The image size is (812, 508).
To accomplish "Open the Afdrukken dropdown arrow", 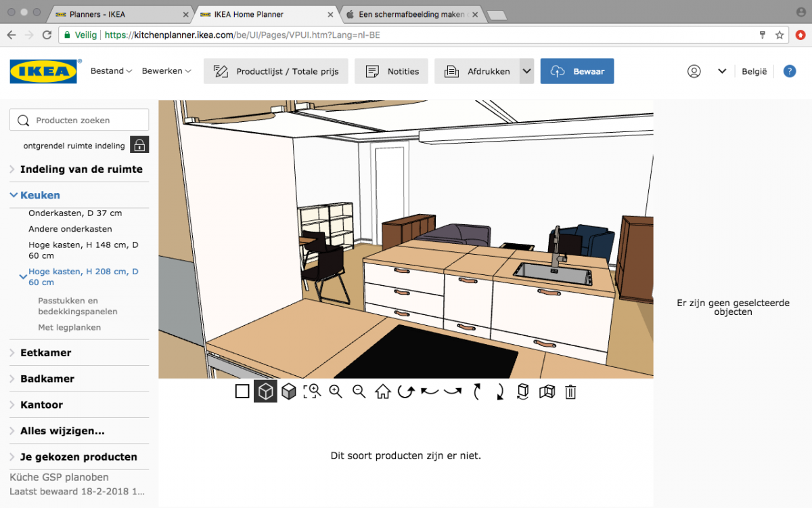I will tap(526, 71).
